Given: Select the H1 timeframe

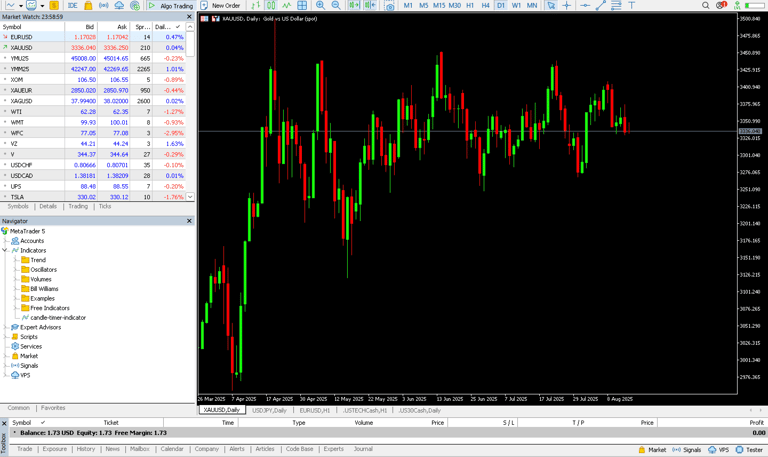Looking at the screenshot, I should pos(470,5).
